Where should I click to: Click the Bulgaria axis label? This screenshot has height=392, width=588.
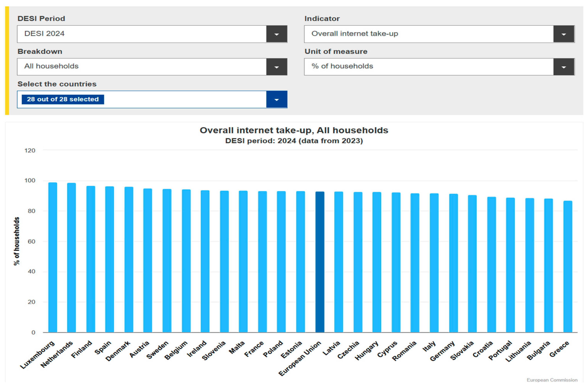point(538,350)
